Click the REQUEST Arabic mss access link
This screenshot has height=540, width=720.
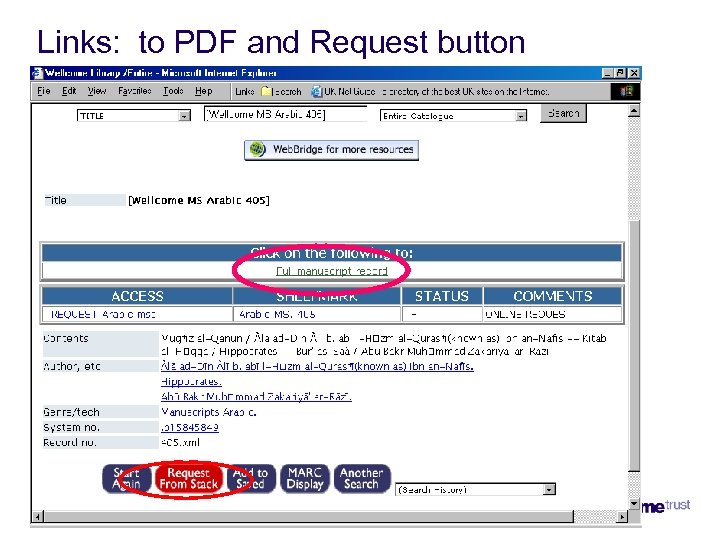[103, 314]
